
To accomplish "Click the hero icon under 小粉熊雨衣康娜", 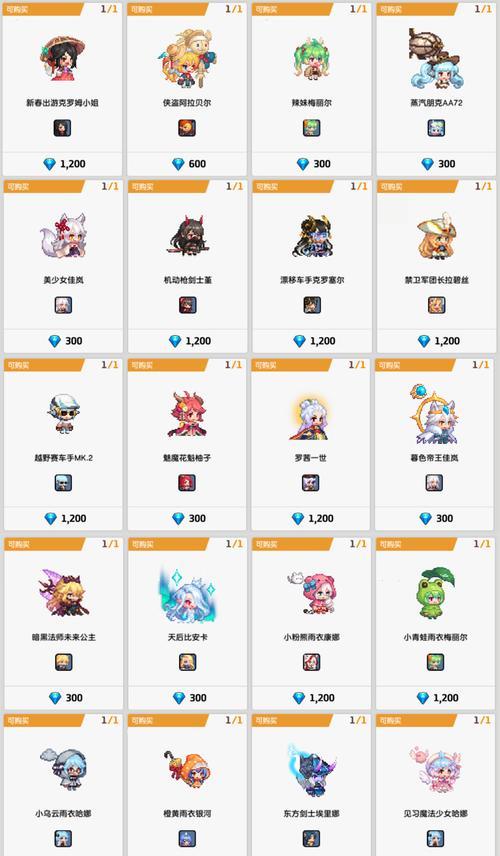I will click(312, 662).
